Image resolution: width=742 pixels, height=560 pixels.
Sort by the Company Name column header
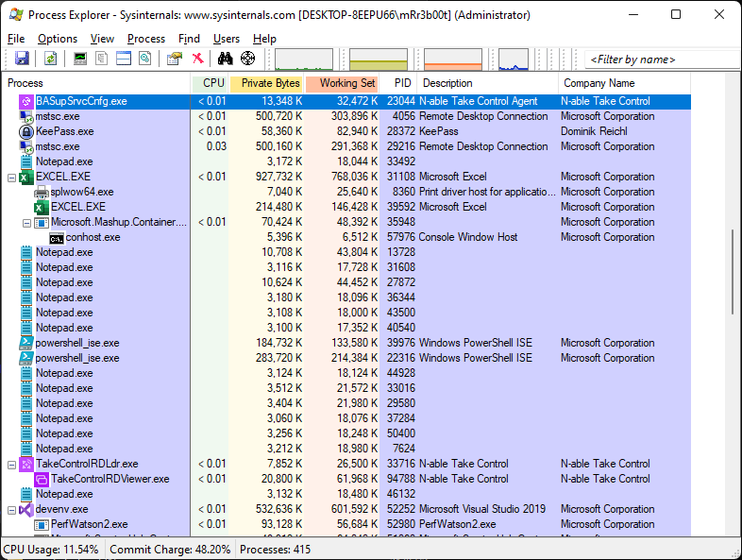pyautogui.click(x=625, y=83)
